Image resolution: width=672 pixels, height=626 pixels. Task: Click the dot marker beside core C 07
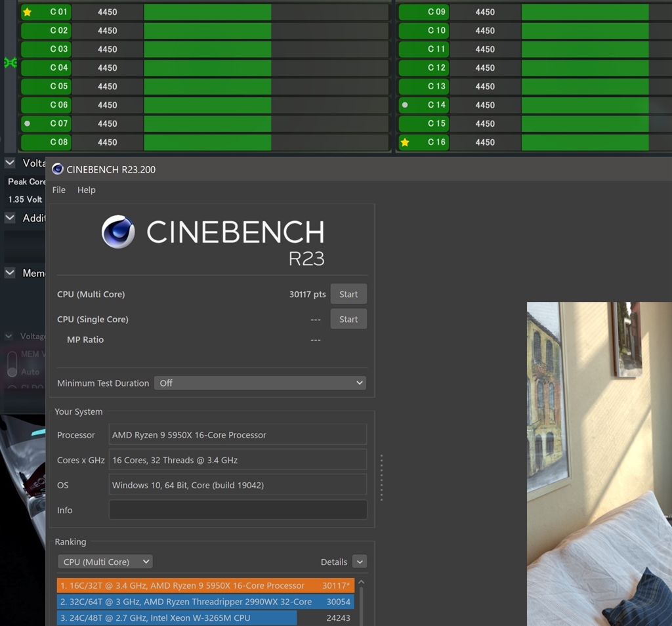(x=26, y=123)
